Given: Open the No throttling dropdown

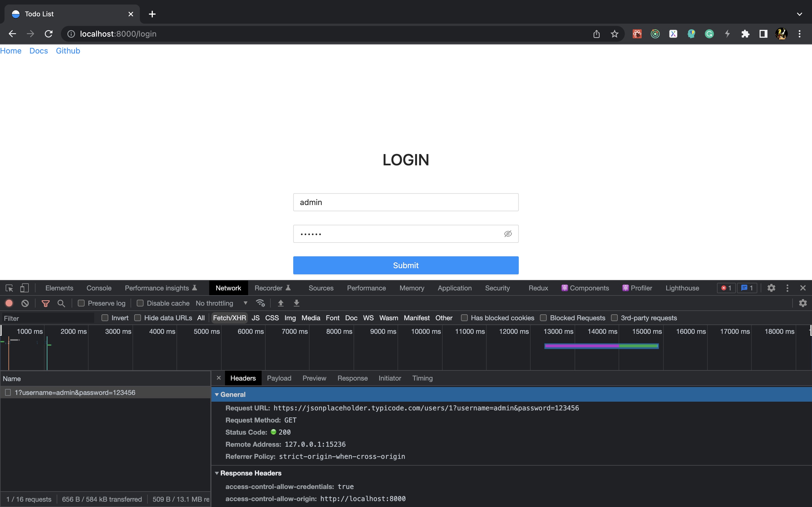Looking at the screenshot, I should click(221, 303).
